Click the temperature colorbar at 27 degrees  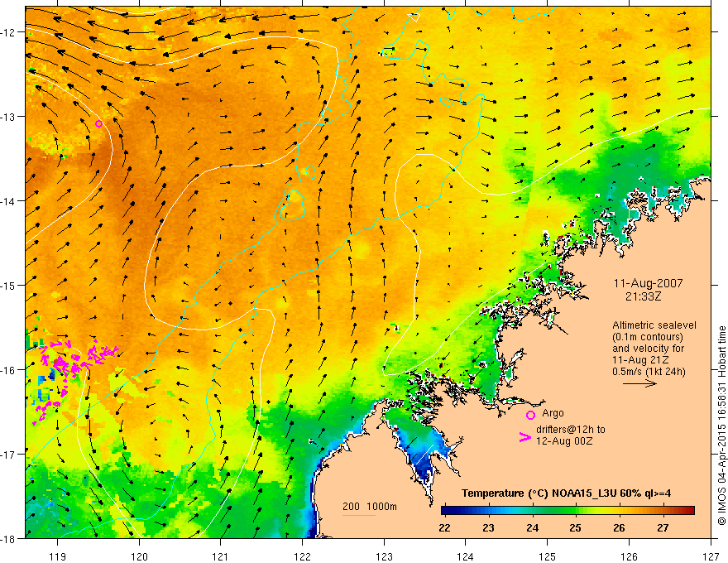[663, 511]
